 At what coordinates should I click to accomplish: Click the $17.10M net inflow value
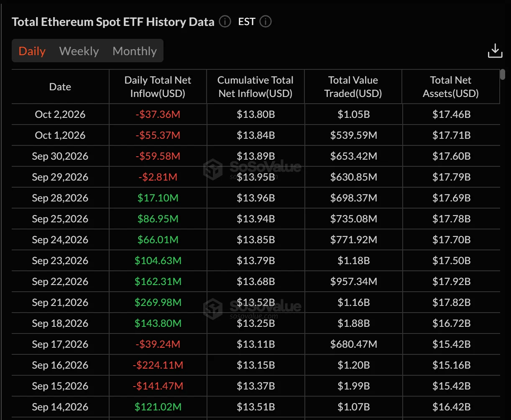(158, 198)
